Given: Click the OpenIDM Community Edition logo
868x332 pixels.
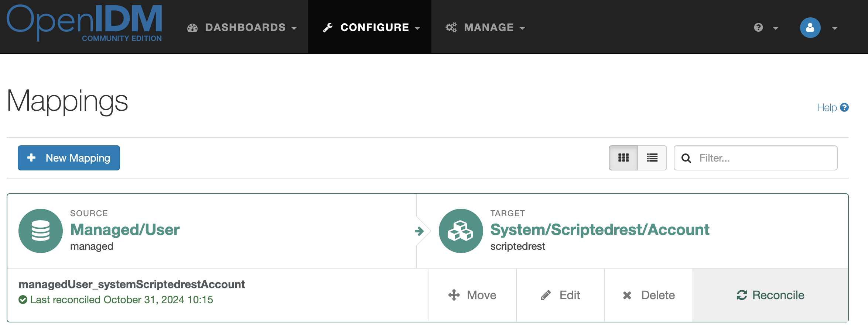Looking at the screenshot, I should (84, 23).
